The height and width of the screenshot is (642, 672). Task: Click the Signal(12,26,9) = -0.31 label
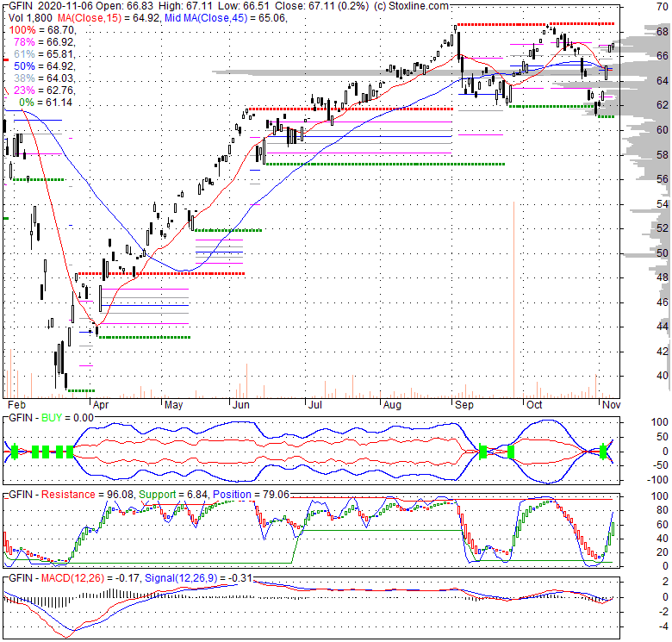(x=198, y=577)
